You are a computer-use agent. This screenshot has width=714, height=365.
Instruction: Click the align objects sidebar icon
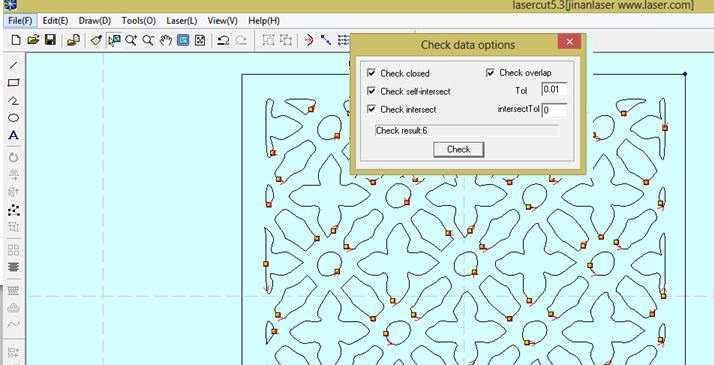pos(14,227)
